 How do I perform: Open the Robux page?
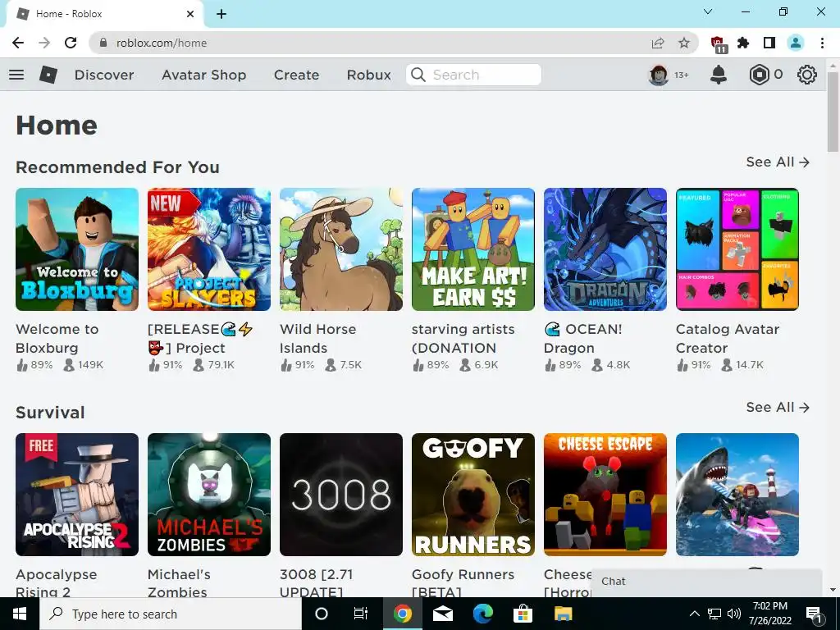pos(368,75)
